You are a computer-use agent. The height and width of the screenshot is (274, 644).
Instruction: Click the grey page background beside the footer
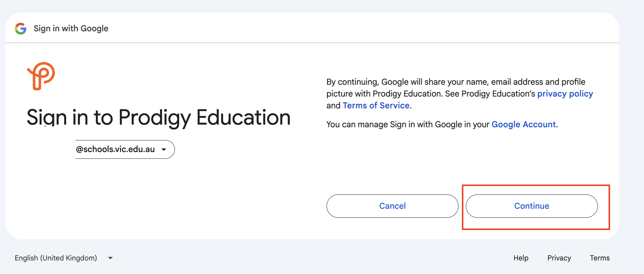click(295, 258)
